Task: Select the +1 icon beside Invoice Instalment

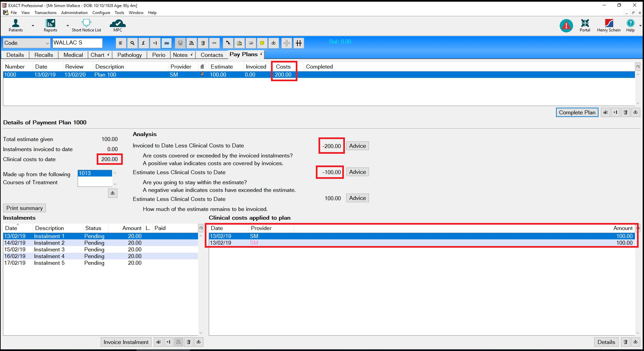Action: click(168, 342)
